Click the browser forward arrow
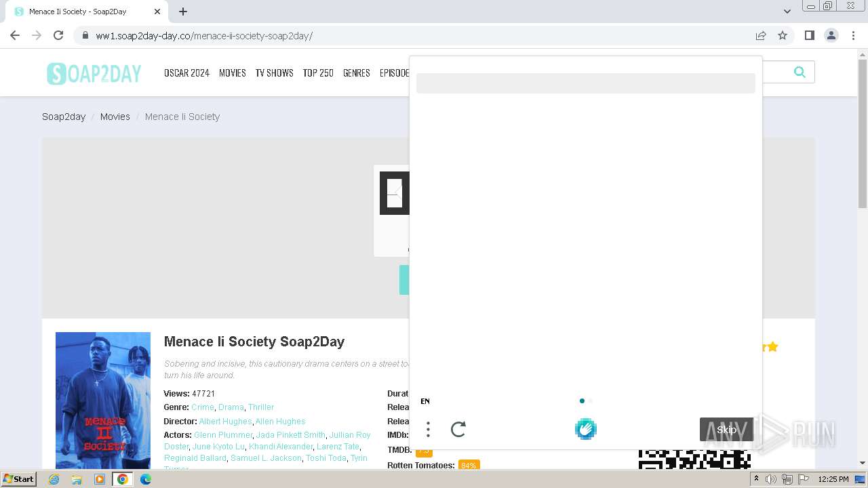This screenshot has height=488, width=868. [37, 35]
